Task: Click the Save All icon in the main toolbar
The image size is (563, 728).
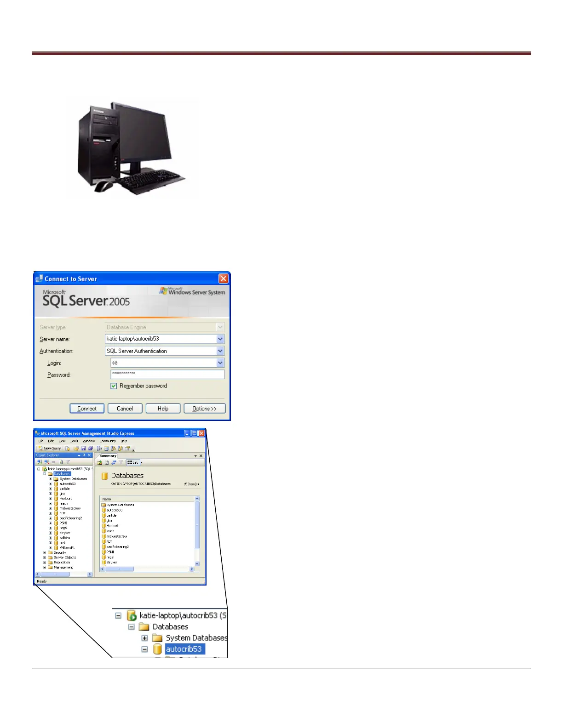Action: click(x=91, y=449)
